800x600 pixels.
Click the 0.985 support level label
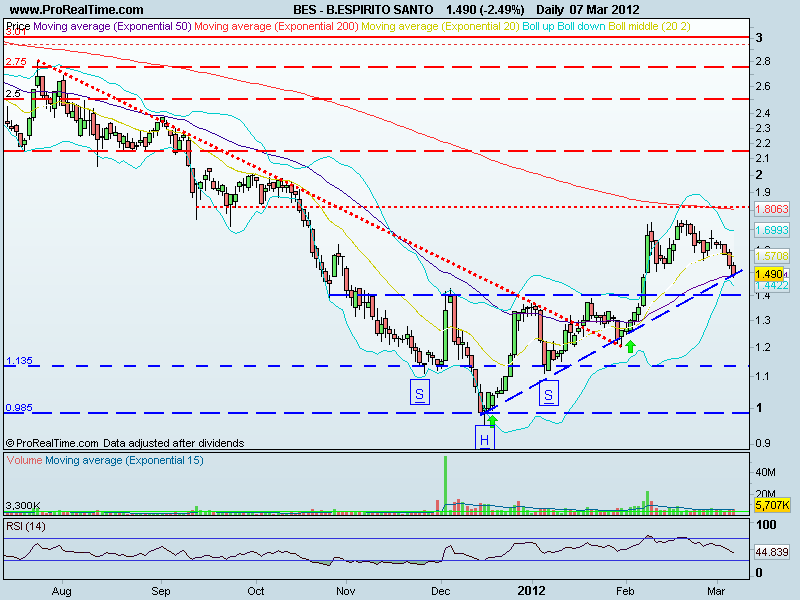(x=19, y=408)
